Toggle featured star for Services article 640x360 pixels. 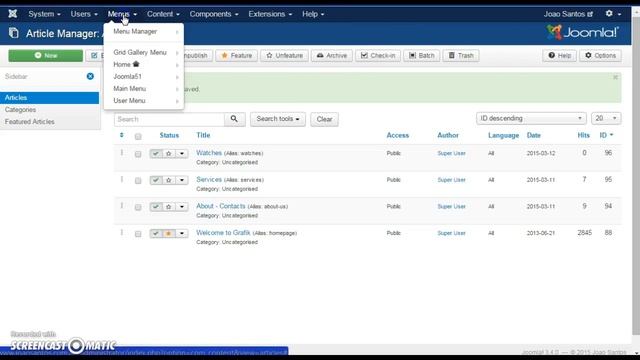coord(169,180)
